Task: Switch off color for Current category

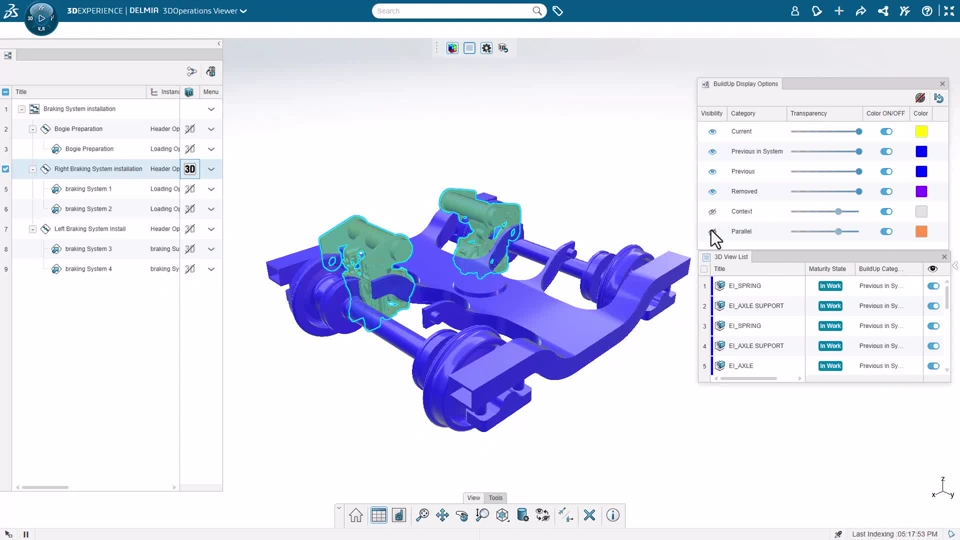Action: click(x=886, y=132)
